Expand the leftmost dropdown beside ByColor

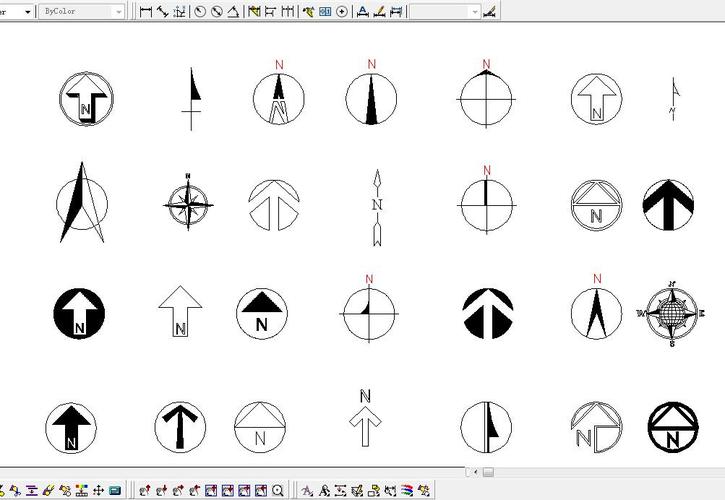27,11
